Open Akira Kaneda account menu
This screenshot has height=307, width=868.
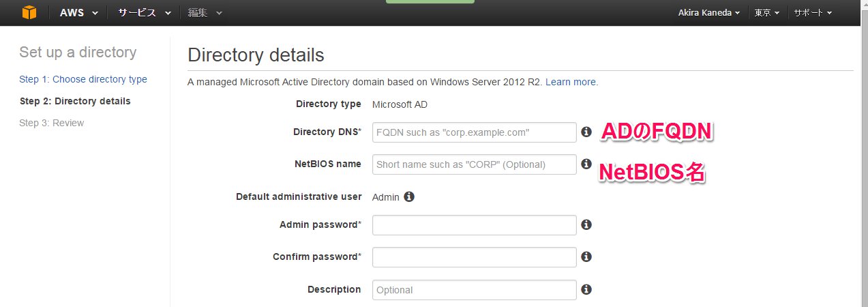click(x=709, y=13)
